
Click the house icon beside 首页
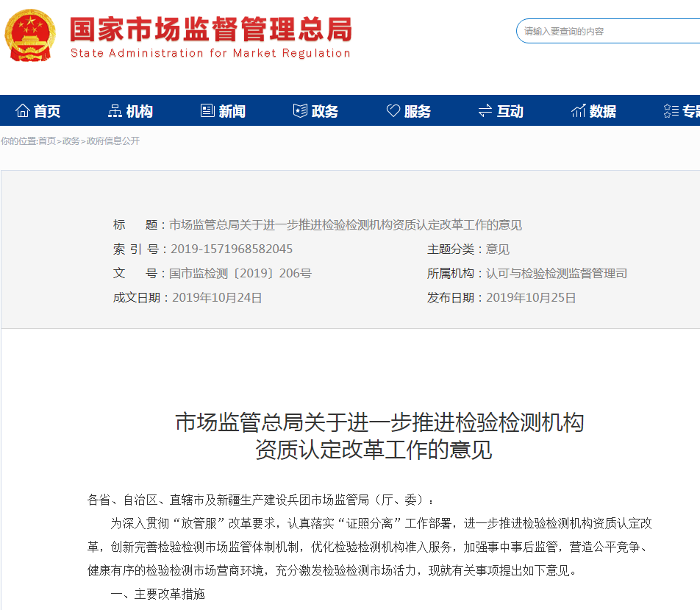point(23,111)
